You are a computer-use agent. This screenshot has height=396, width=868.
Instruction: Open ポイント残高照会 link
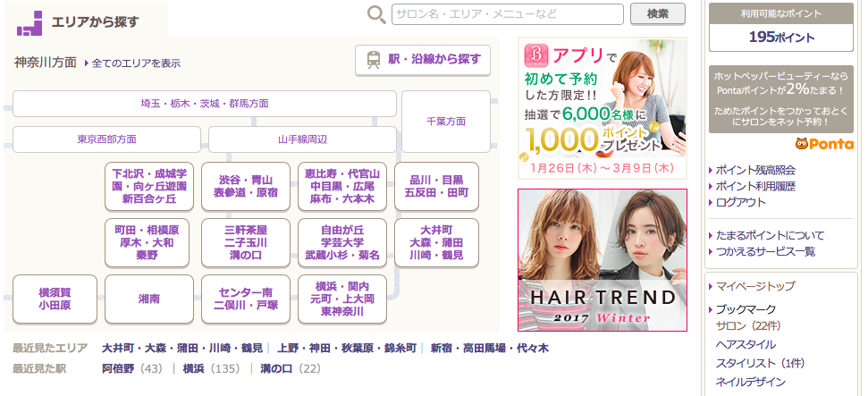(x=755, y=170)
